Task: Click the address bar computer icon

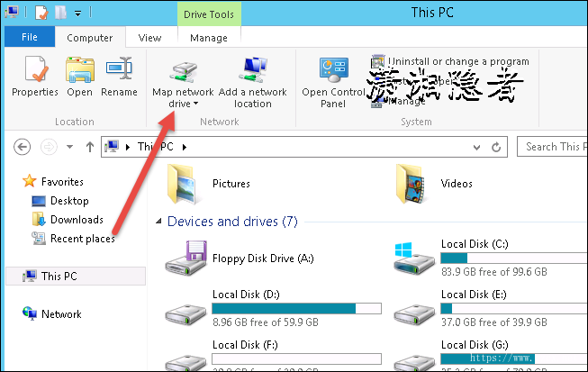Action: coord(112,146)
